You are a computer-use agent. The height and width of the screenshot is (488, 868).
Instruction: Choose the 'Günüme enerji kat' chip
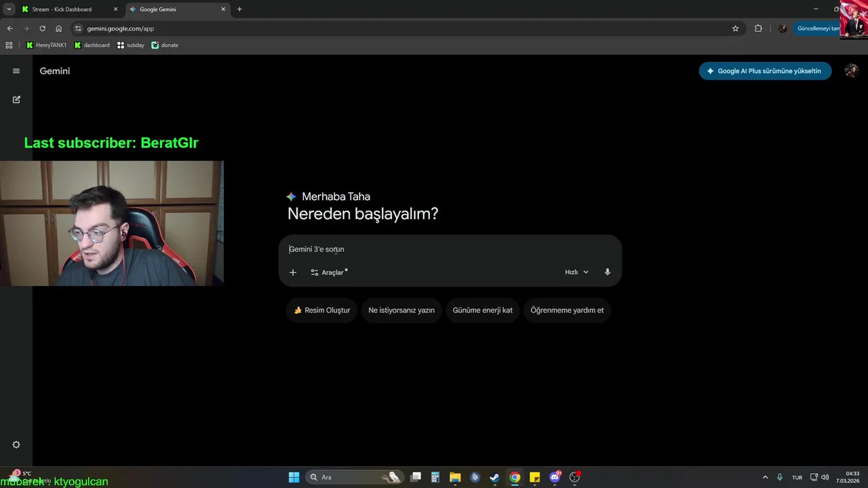click(x=483, y=310)
